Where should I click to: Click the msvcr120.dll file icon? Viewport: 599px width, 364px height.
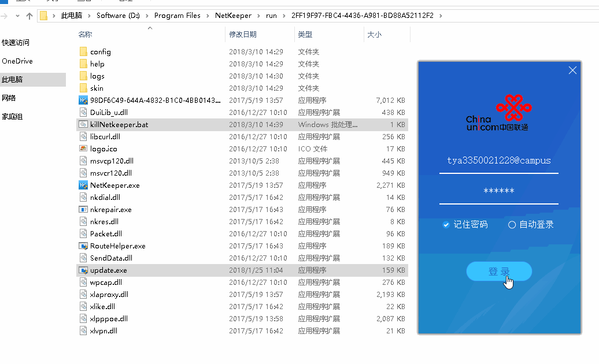[x=83, y=173]
